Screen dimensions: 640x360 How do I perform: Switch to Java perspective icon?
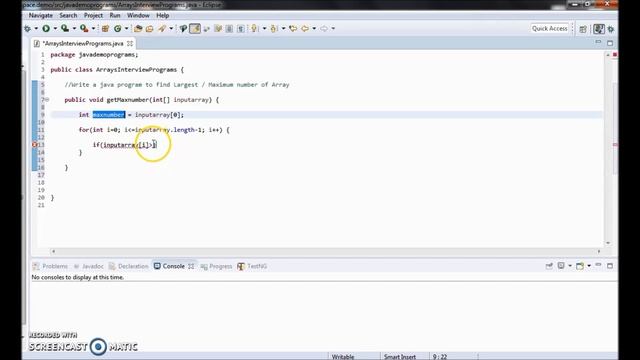[x=599, y=29]
